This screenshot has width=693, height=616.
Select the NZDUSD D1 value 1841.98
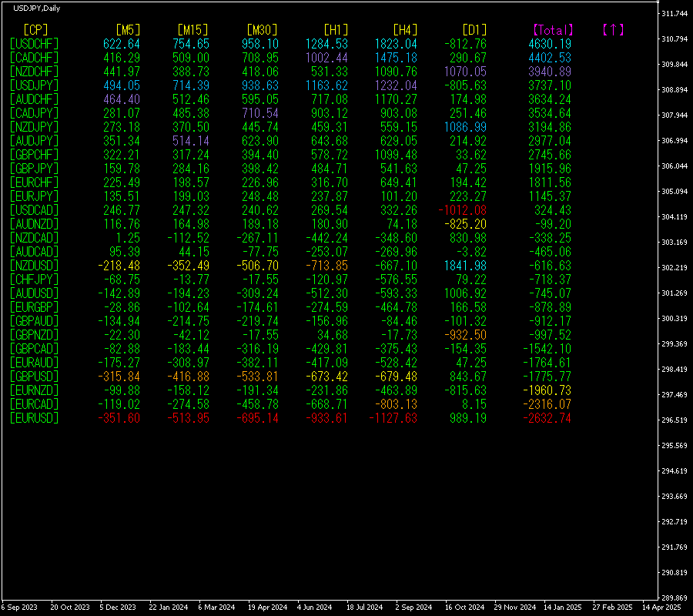pos(465,266)
